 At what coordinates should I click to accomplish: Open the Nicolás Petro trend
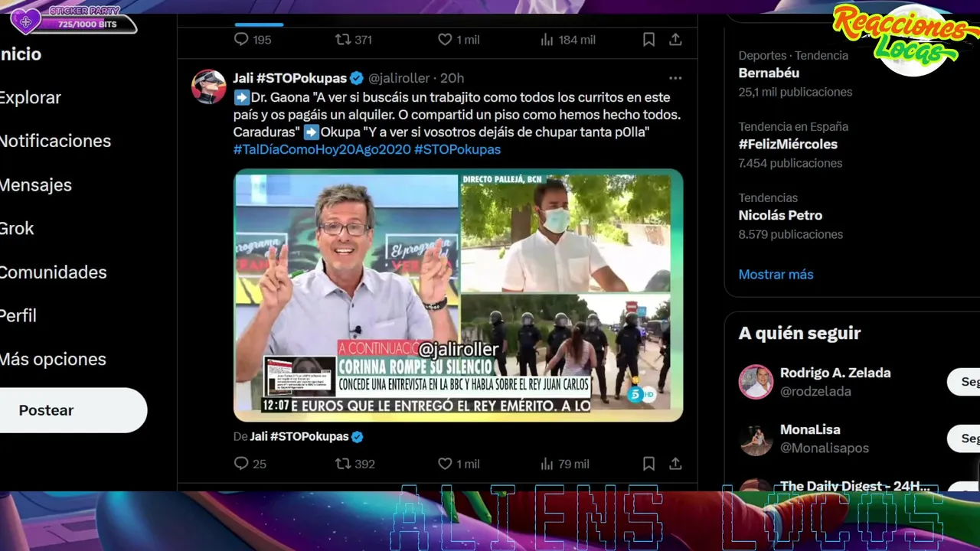tap(780, 216)
